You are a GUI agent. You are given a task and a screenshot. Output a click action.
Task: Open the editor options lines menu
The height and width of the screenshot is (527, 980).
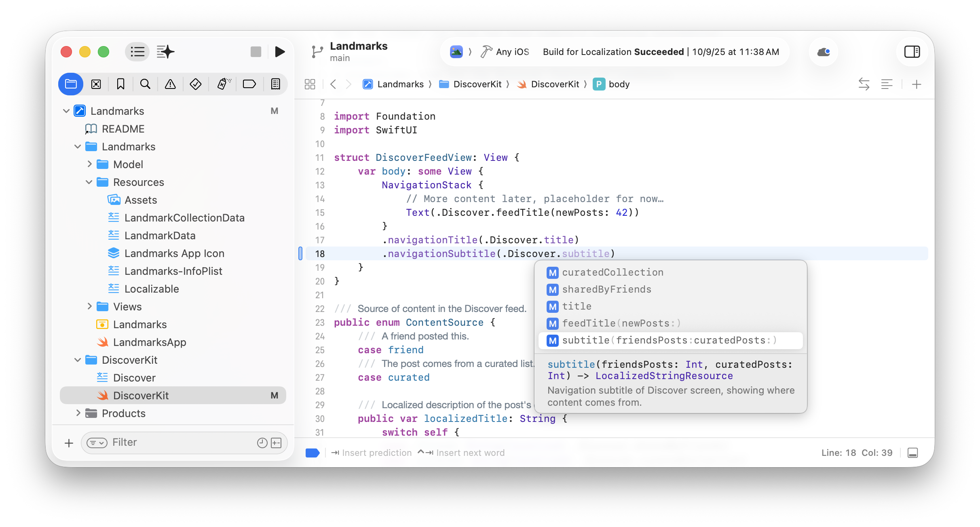point(887,84)
